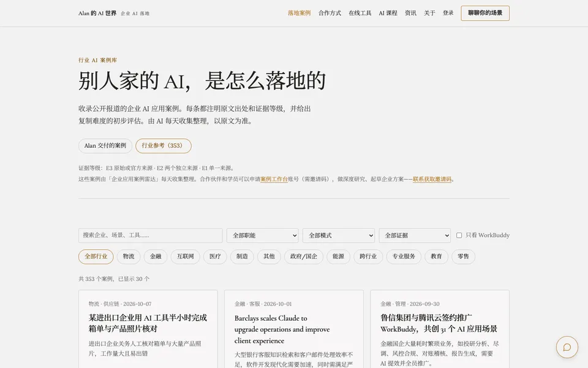
Task: Go to 在线工具 in the top navigation
Action: tap(360, 13)
